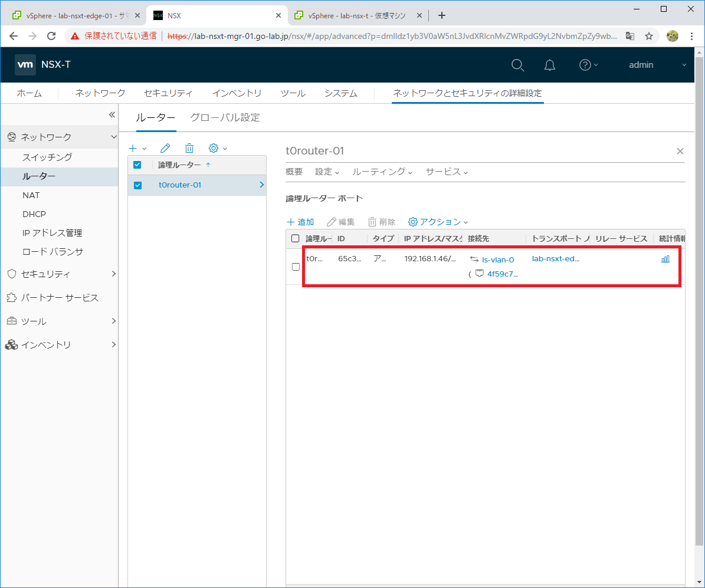Open the t0router-01 link in router list

point(180,185)
